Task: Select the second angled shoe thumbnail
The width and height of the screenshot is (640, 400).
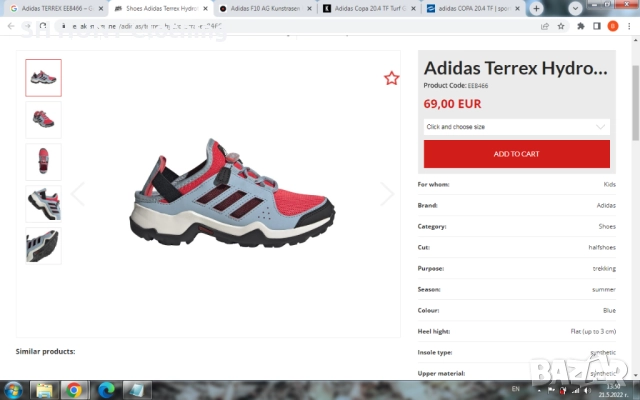Action: point(43,120)
